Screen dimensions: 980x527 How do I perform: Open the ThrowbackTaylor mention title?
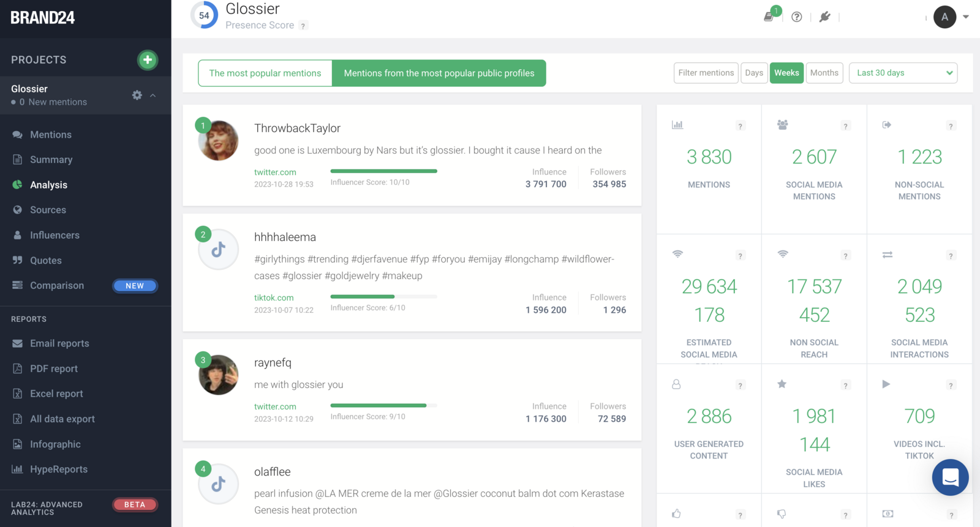pyautogui.click(x=297, y=128)
